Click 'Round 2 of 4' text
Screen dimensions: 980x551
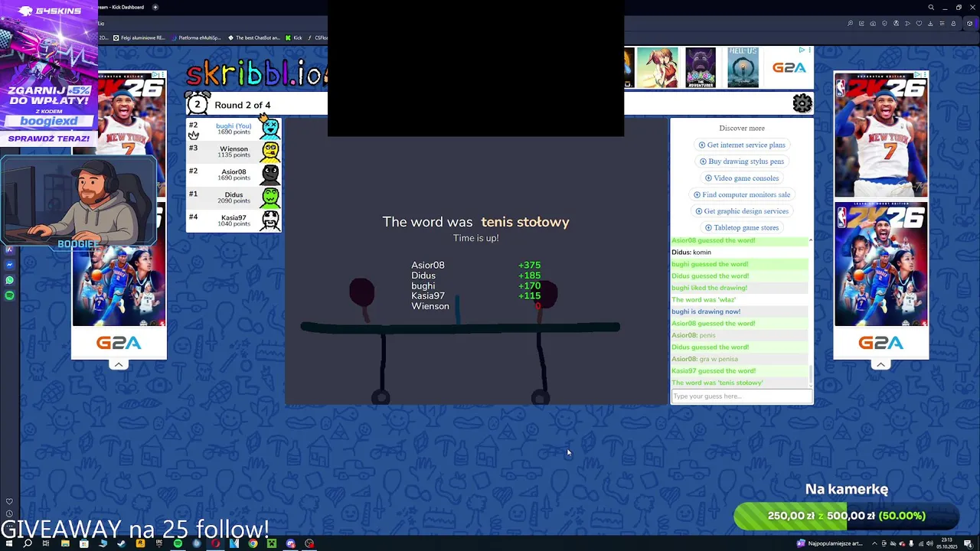[x=242, y=105]
